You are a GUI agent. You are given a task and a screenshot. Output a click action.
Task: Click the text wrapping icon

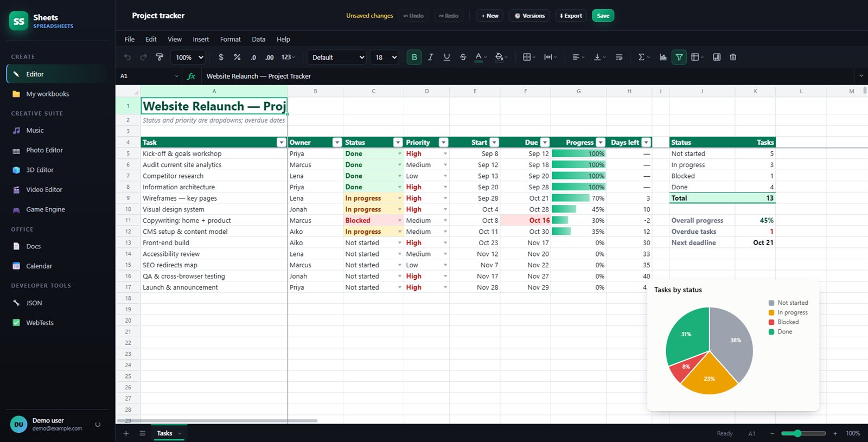pyautogui.click(x=619, y=57)
